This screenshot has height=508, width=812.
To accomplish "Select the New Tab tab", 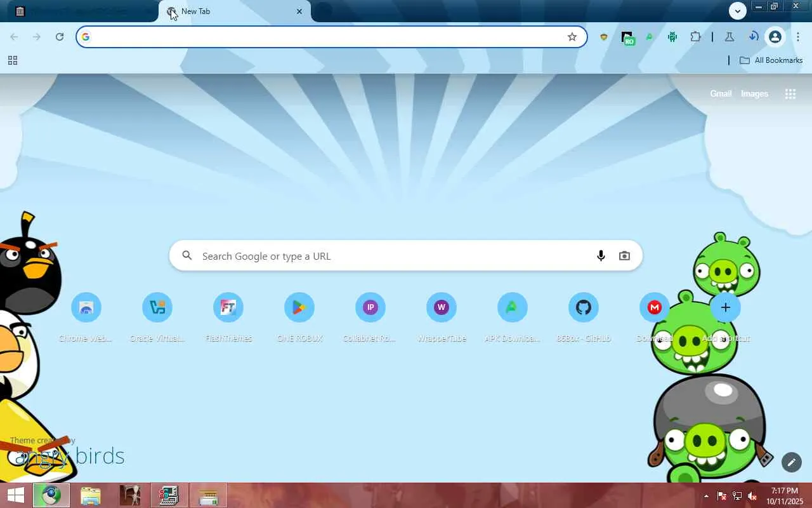I will (x=235, y=11).
